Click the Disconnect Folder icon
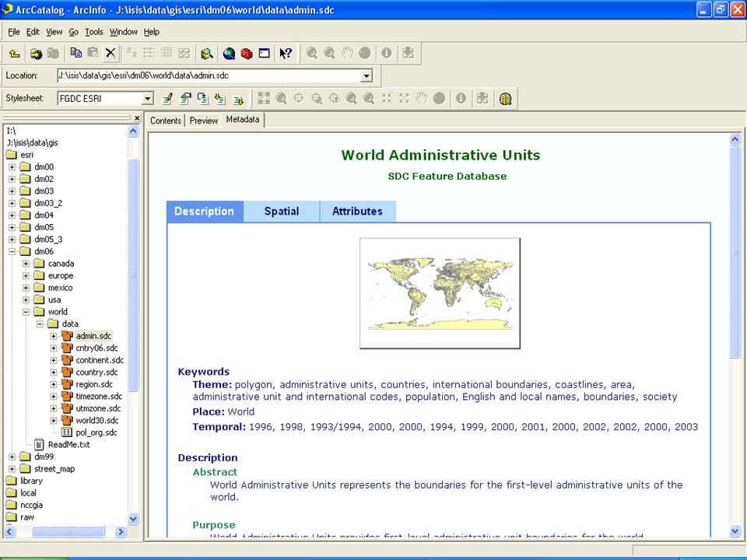This screenshot has width=747, height=560. pyautogui.click(x=53, y=54)
